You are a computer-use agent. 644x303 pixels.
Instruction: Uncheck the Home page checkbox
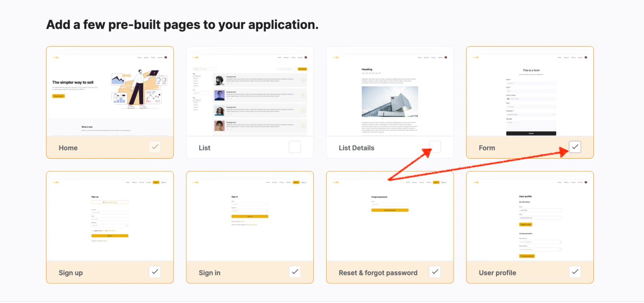(155, 147)
